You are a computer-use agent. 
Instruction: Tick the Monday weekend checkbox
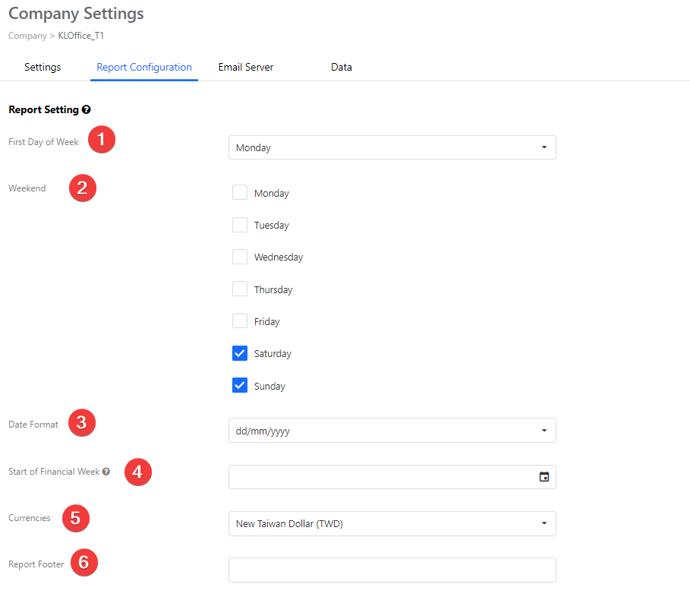click(x=240, y=192)
